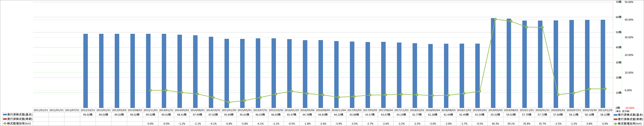Select the 2013/11/01 date label
The image size is (644, 126).
(x=151, y=110)
